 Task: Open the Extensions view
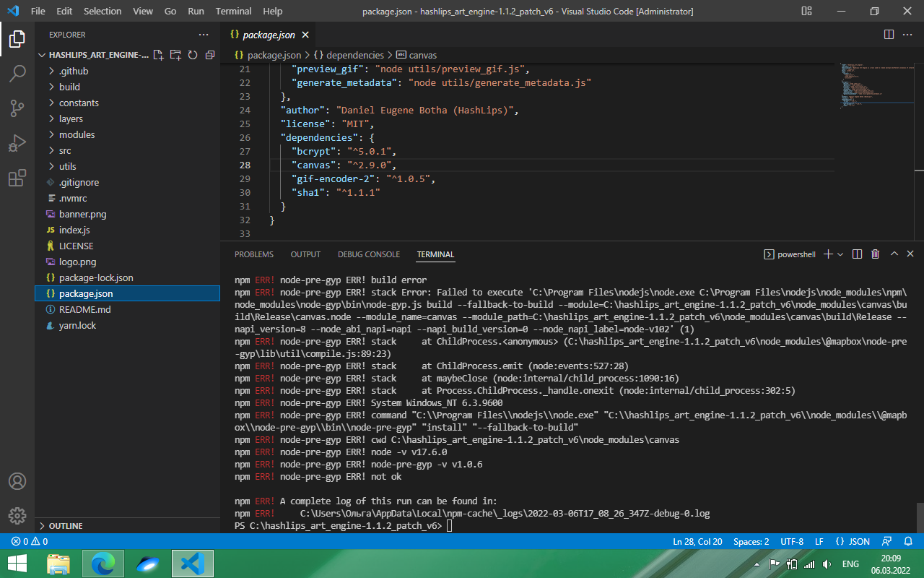click(x=17, y=177)
